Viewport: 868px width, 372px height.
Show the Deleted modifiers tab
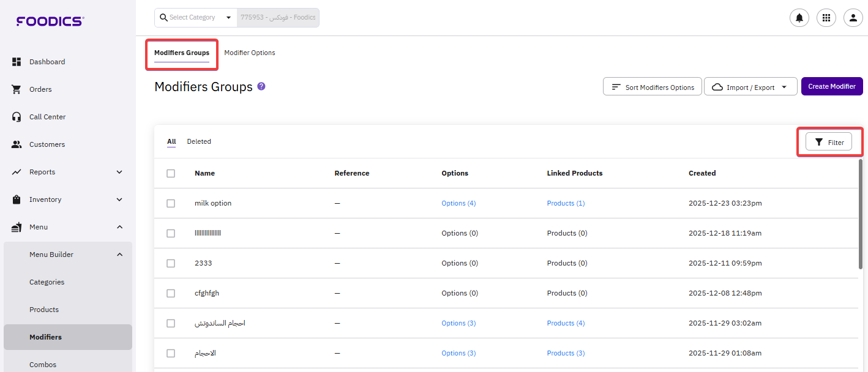(199, 141)
